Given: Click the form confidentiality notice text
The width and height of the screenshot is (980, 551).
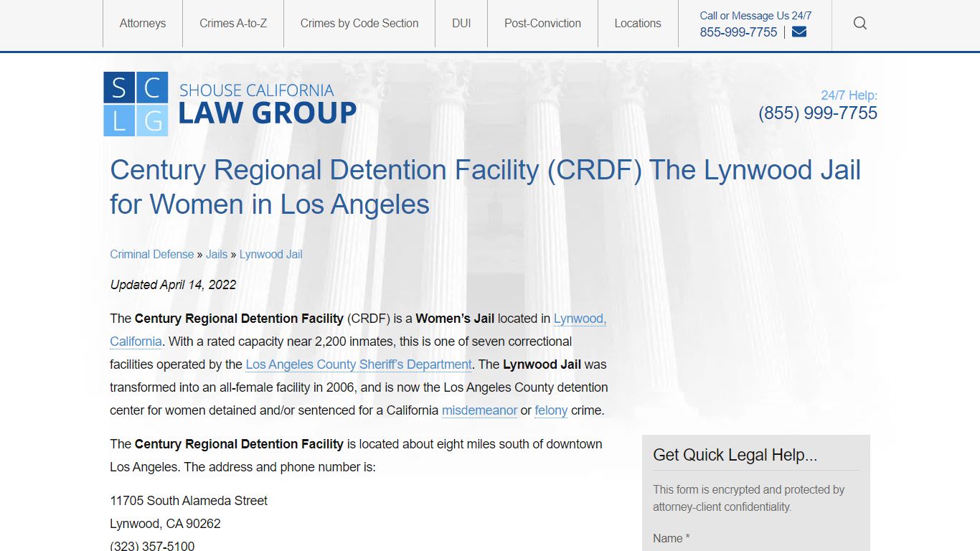Looking at the screenshot, I should point(748,498).
